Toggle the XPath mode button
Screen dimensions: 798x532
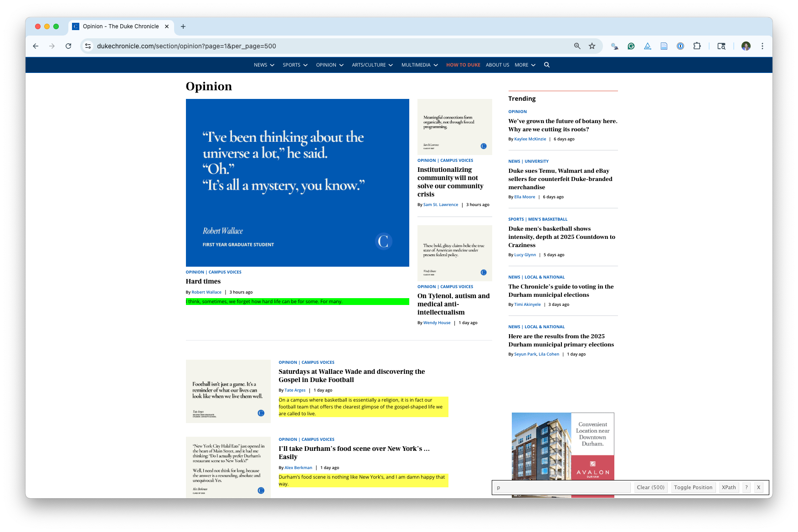pos(729,487)
